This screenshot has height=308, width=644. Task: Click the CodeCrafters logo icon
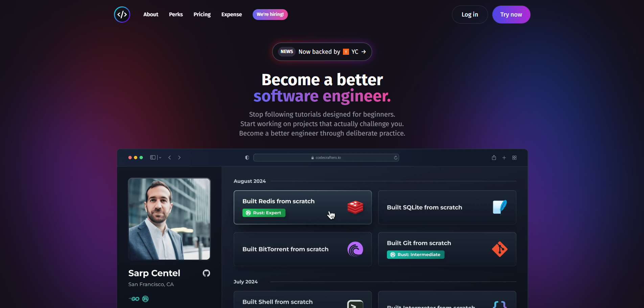coord(122,15)
